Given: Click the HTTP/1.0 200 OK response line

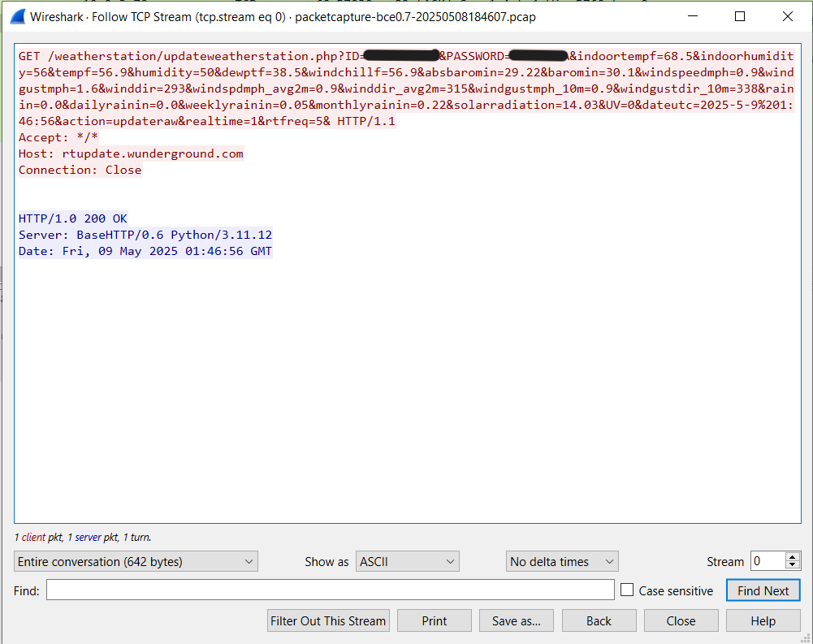Looking at the screenshot, I should tap(73, 218).
